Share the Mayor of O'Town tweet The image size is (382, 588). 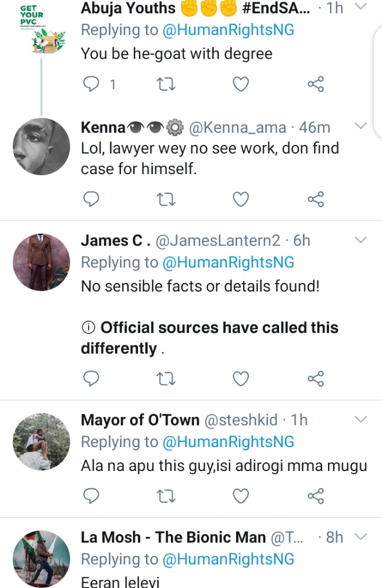click(315, 496)
